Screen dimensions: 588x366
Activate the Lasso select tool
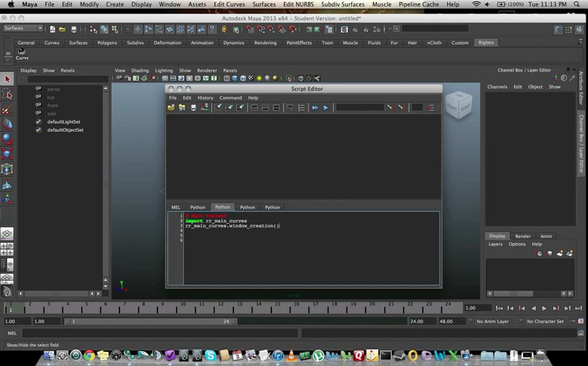coord(7,94)
